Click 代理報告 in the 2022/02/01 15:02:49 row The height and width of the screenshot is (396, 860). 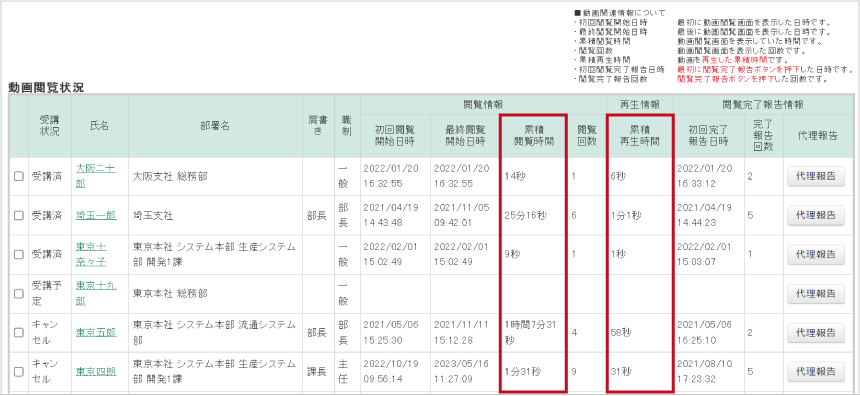[816, 254]
